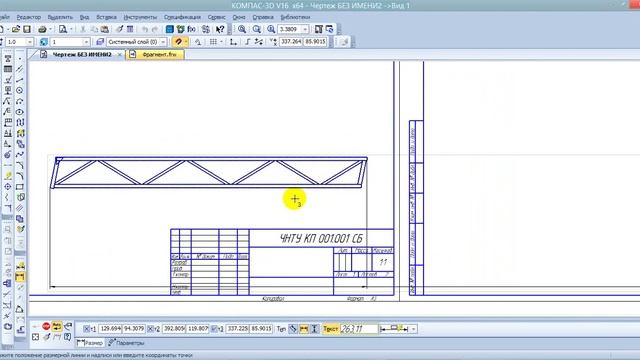
Task: Expand the Системный слой (0) layer dropdown
Action: [x=163, y=42]
